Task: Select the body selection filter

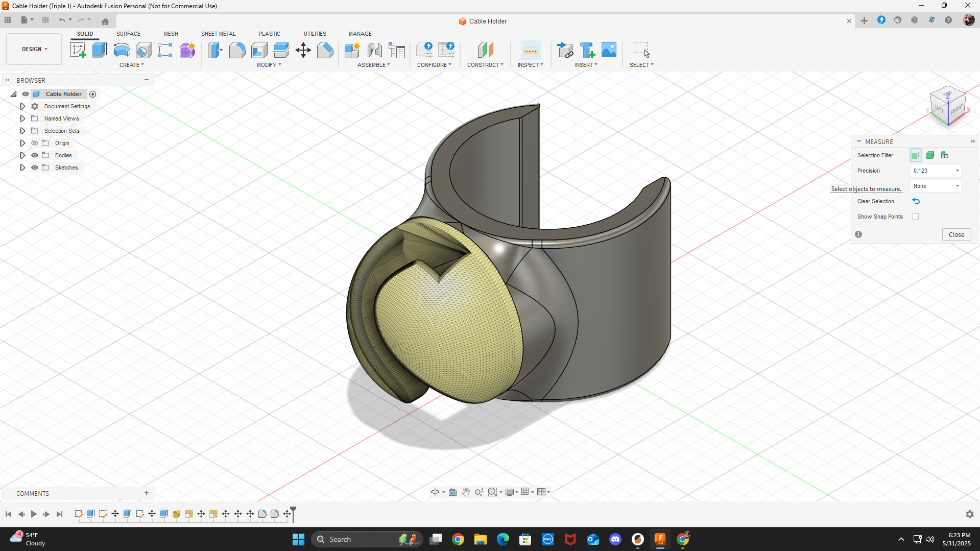Action: point(930,155)
